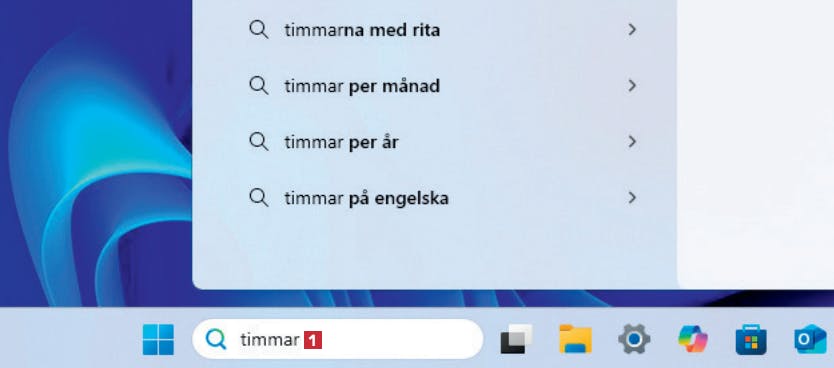
Task: Choose the timmar på engelska suggestion
Action: tap(435, 198)
